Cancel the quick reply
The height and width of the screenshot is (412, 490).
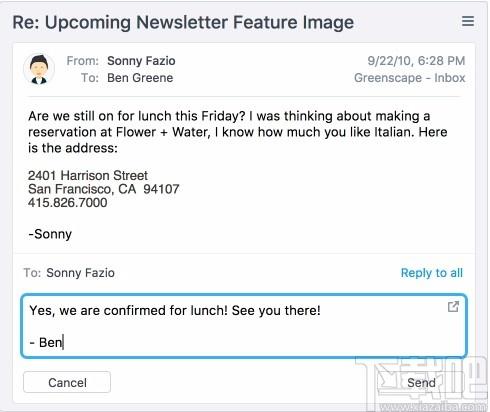(x=67, y=382)
